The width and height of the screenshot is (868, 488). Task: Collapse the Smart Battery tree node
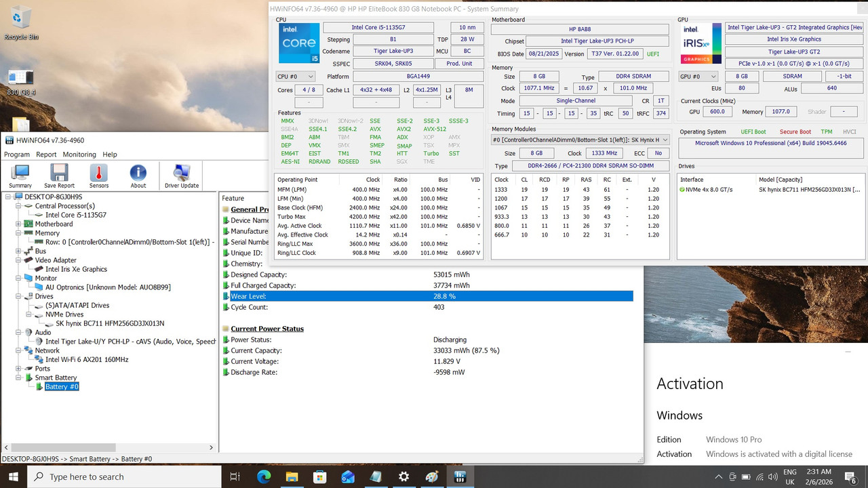(x=18, y=378)
